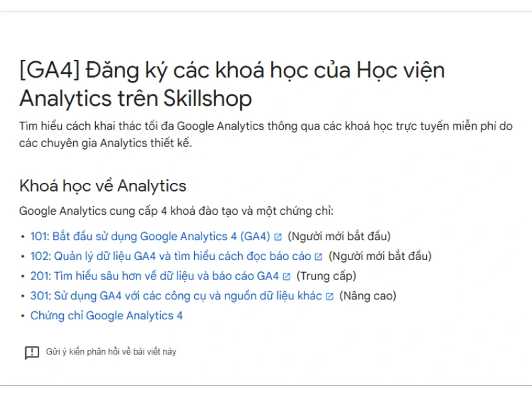This screenshot has width=532, height=399.
Task: Click the '(Trung cấp)' label
Action: click(x=327, y=276)
